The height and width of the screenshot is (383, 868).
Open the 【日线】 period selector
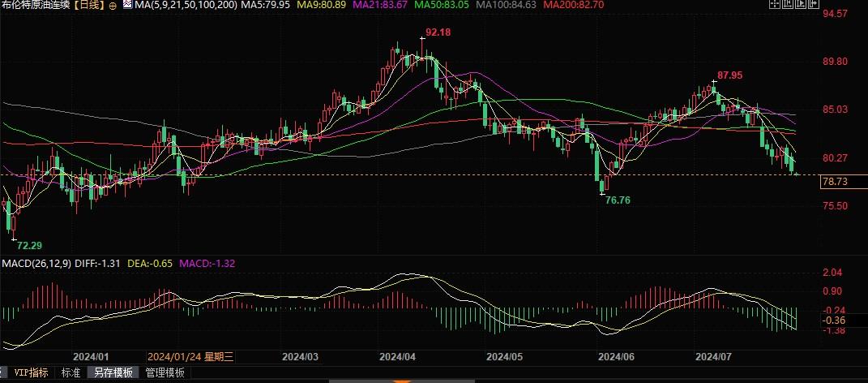coord(88,6)
